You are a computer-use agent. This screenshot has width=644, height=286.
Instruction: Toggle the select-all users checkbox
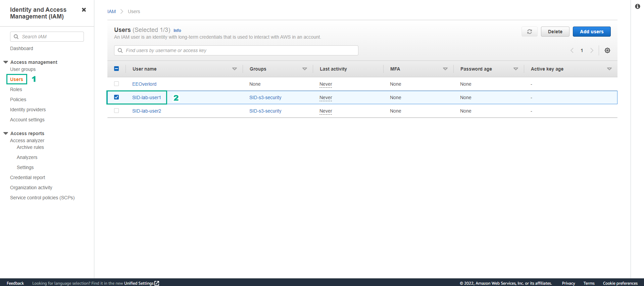click(116, 69)
